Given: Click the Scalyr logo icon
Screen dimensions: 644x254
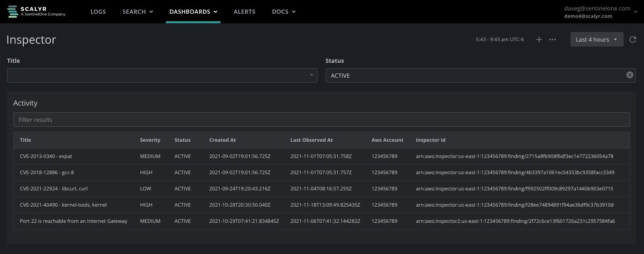Looking at the screenshot, I should pyautogui.click(x=12, y=12).
